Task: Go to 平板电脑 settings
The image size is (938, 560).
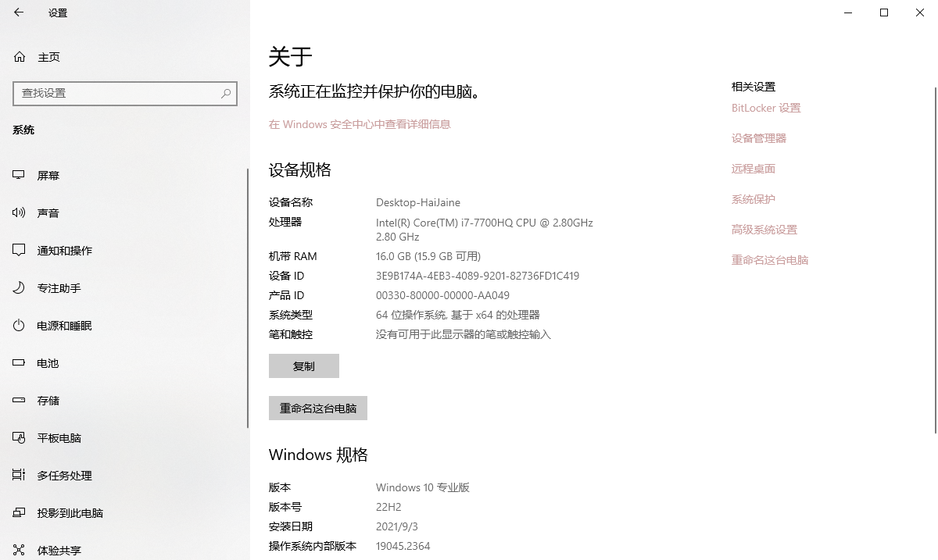Action: coord(125,438)
